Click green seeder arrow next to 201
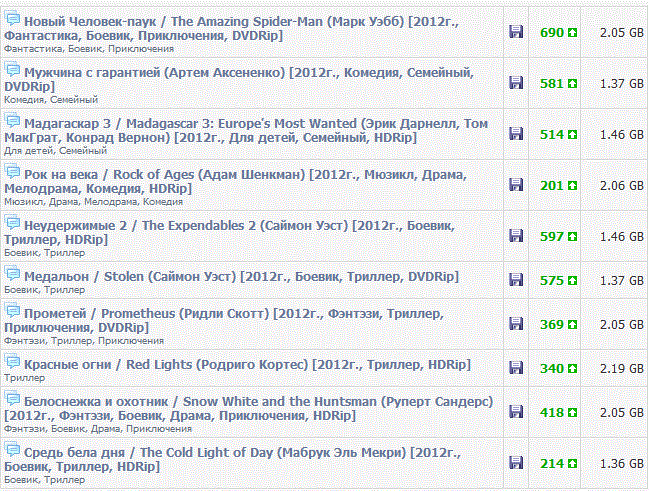 [x=572, y=185]
